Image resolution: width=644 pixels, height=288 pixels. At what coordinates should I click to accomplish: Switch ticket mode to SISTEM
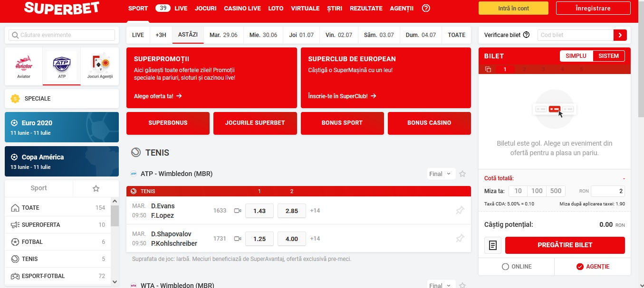coord(609,56)
